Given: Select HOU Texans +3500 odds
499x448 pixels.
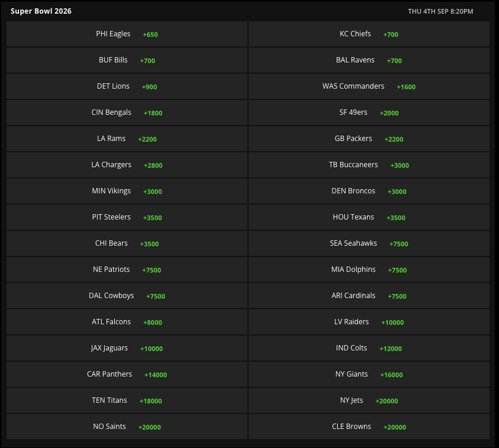Looking at the screenshot, I should coord(369,217).
